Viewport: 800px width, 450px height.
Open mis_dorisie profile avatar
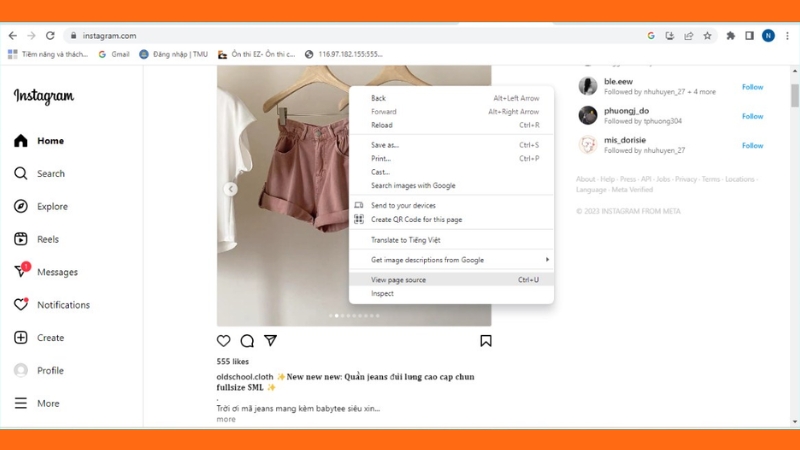coord(588,145)
